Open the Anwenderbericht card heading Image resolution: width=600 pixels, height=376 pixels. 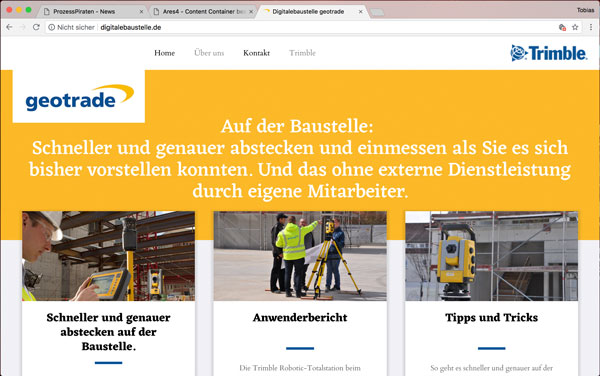pyautogui.click(x=300, y=317)
